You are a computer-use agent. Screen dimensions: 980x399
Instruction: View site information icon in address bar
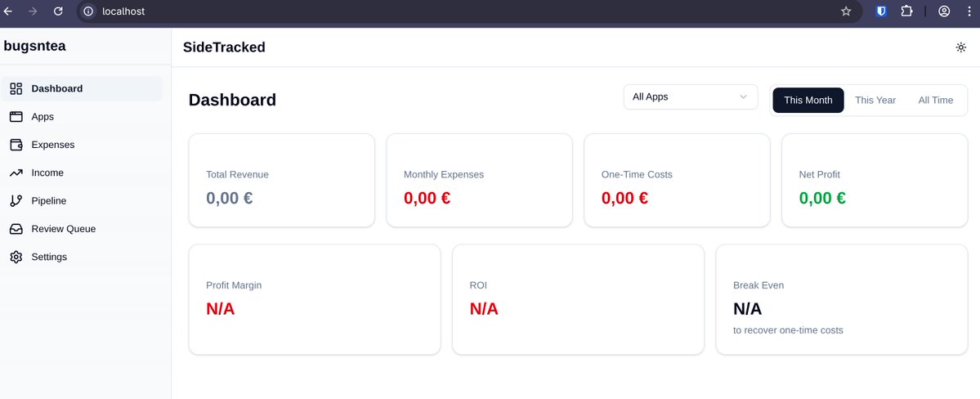pyautogui.click(x=89, y=11)
